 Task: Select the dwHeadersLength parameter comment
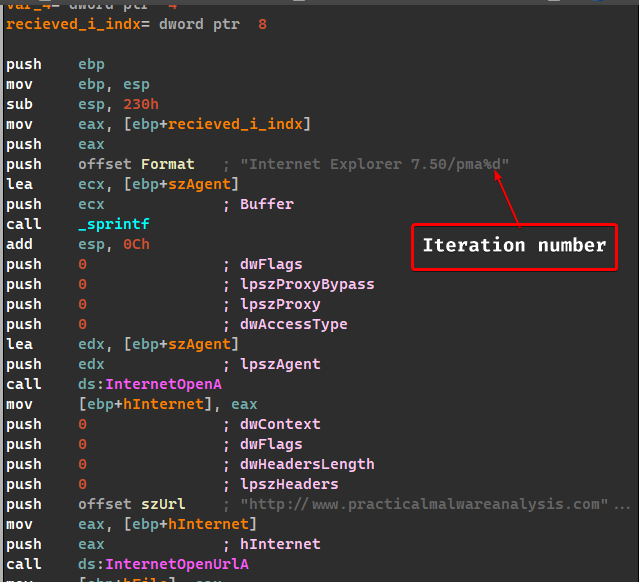[x=307, y=464]
